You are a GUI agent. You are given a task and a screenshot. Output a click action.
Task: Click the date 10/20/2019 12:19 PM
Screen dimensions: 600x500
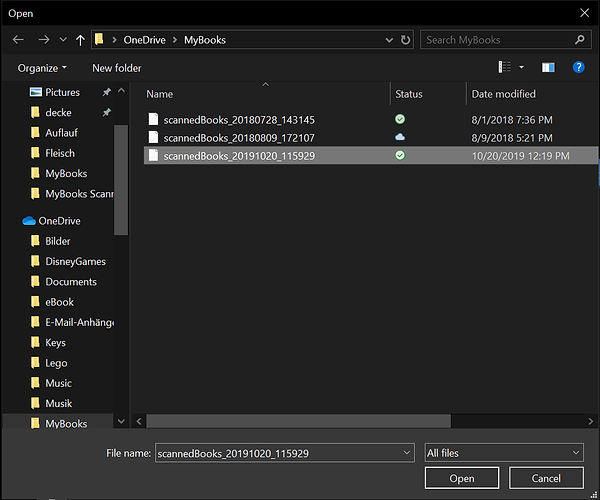point(520,156)
